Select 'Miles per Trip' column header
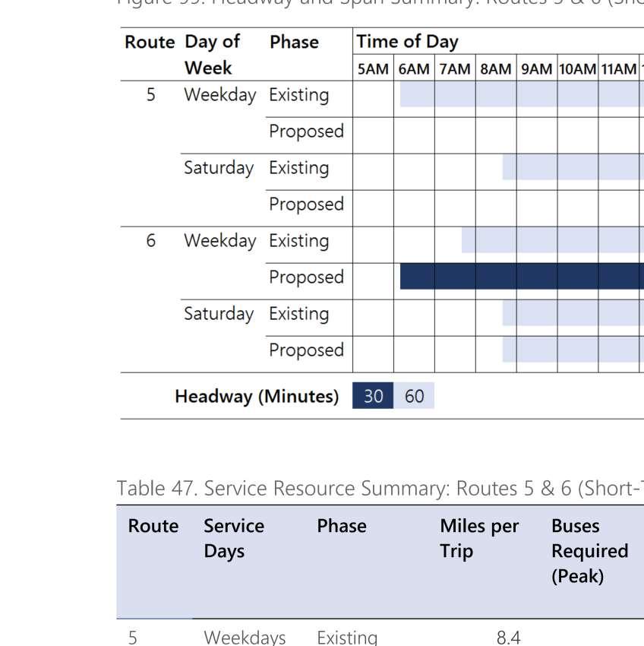Viewport: 644px width, 646px height. pos(479,538)
